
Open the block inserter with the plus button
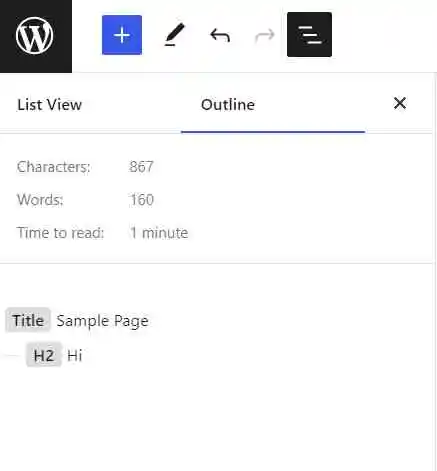(x=122, y=35)
